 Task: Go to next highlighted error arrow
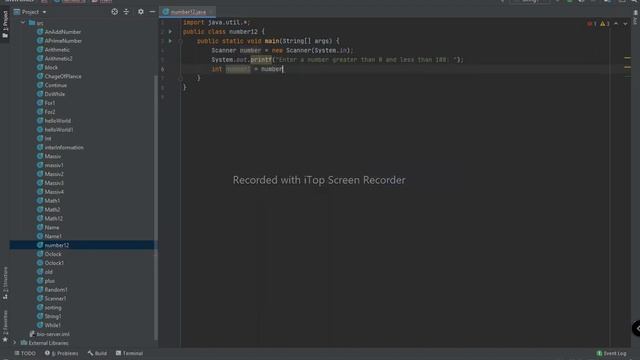click(625, 24)
